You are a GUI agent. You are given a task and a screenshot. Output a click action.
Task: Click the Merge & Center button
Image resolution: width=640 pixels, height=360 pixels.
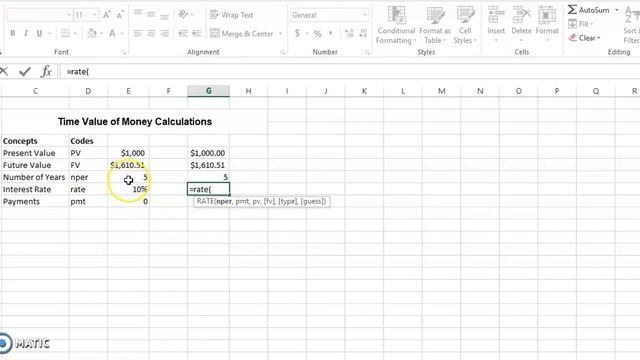[242, 33]
